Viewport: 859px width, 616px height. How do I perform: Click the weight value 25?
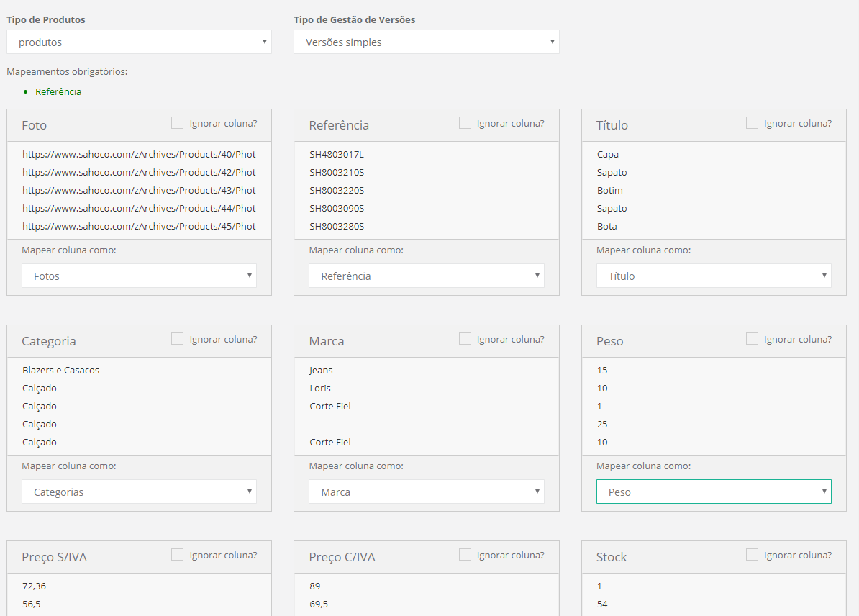click(602, 424)
